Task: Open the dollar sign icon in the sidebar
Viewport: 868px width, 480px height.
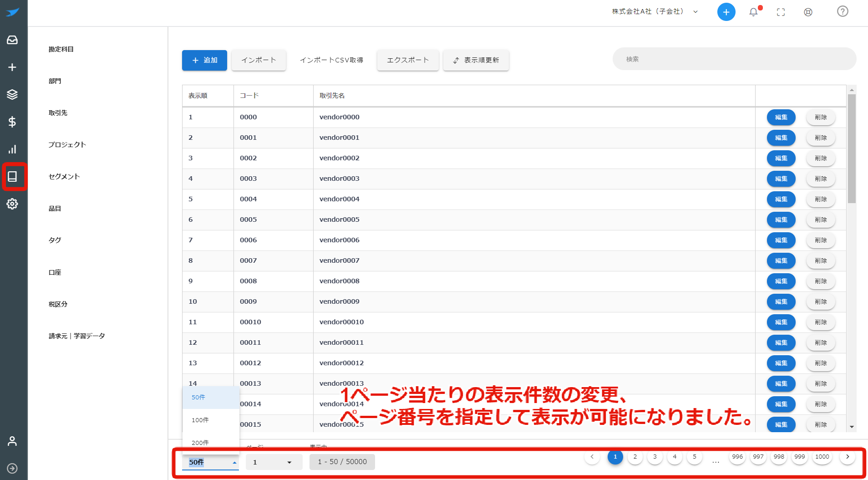Action: (12, 122)
